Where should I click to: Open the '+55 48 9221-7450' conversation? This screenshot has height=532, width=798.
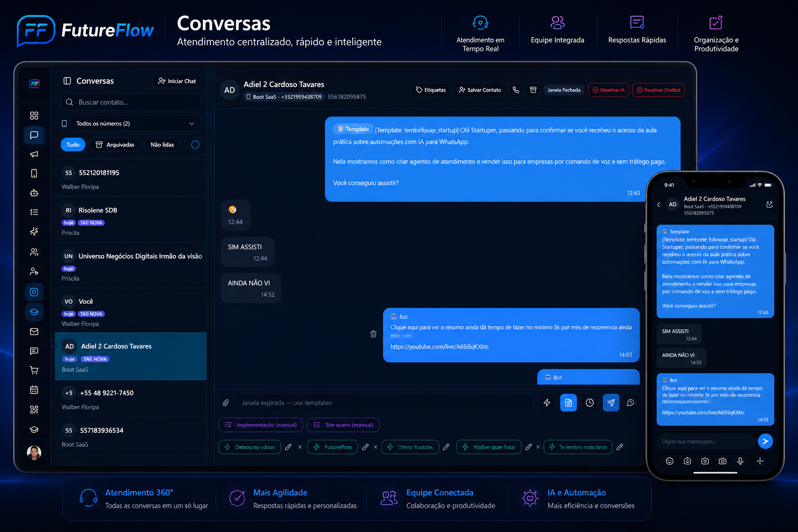[x=131, y=399]
